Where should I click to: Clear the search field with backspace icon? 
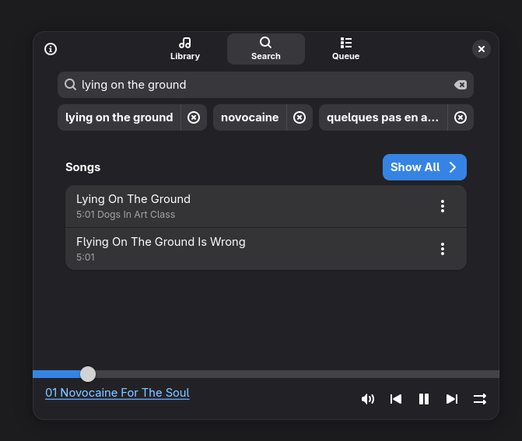click(x=460, y=85)
